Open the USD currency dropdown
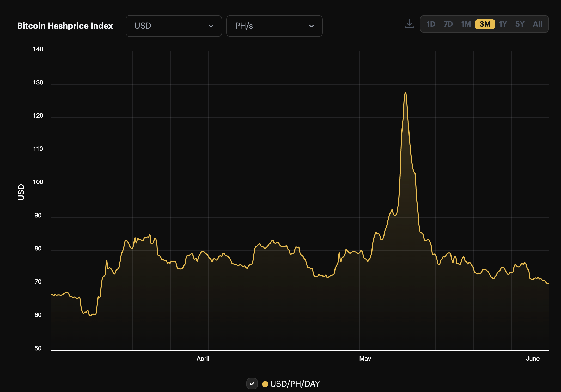 coord(174,26)
